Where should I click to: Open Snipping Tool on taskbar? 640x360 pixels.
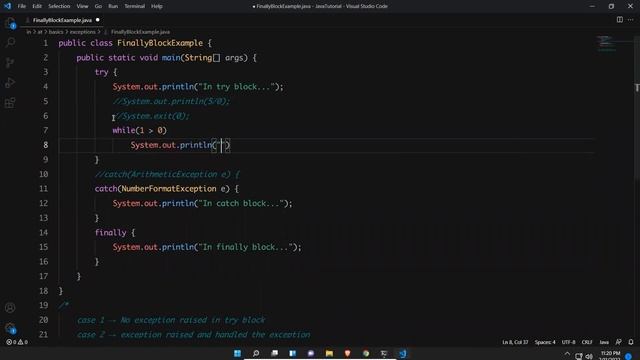click(x=384, y=353)
